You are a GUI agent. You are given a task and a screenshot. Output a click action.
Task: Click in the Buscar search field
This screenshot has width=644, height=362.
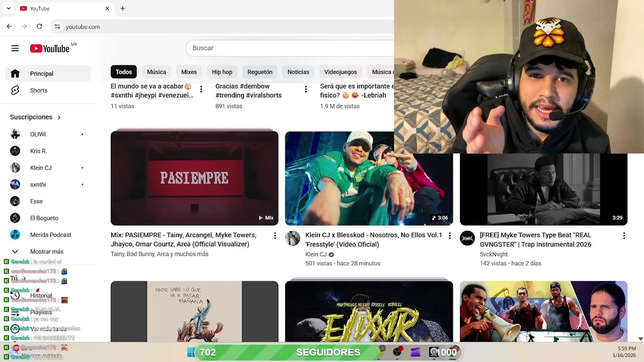290,48
